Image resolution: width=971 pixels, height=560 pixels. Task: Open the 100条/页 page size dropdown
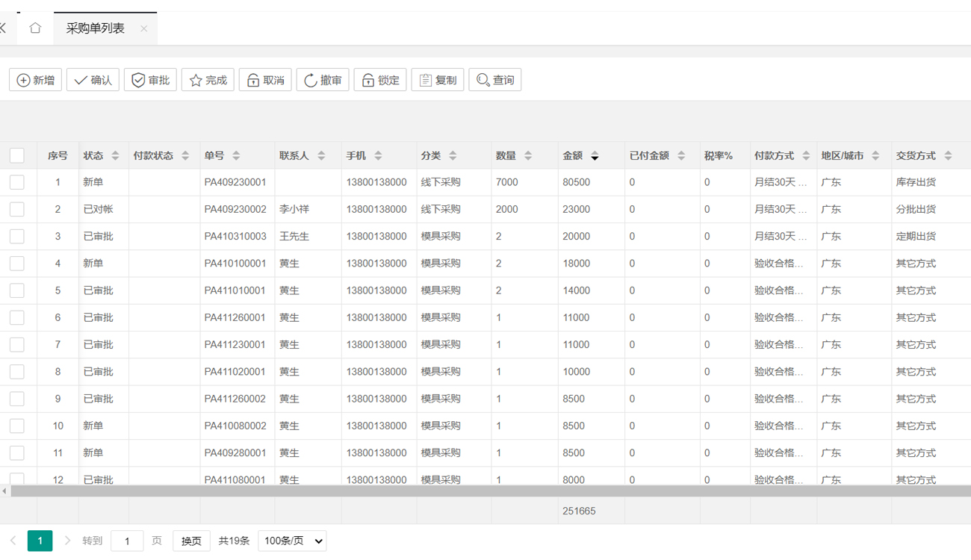[x=292, y=541]
